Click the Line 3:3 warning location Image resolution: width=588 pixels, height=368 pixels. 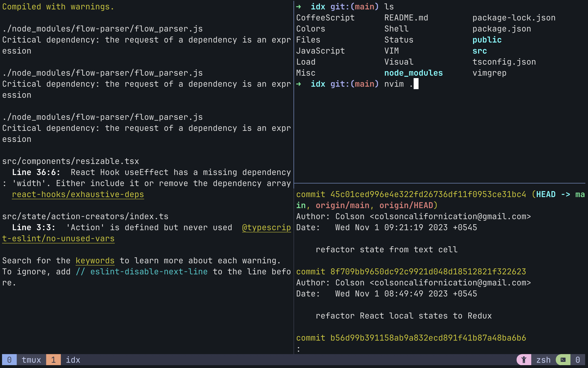(x=34, y=227)
